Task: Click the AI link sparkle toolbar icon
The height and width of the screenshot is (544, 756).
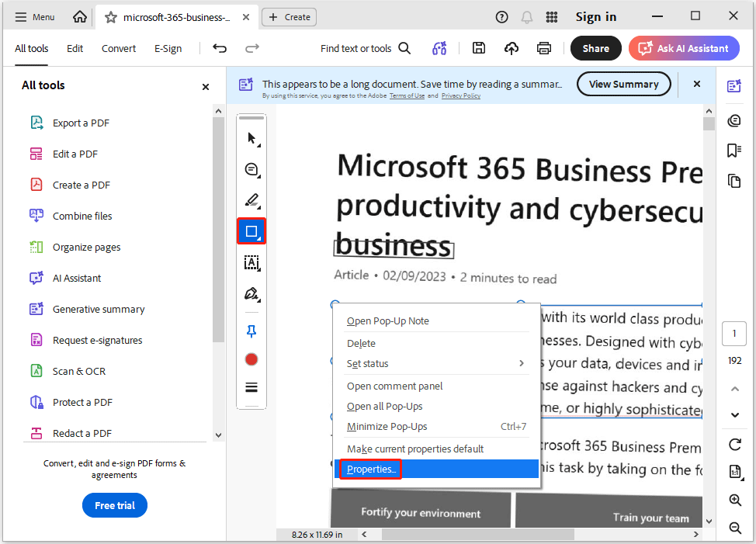Action: 439,48
